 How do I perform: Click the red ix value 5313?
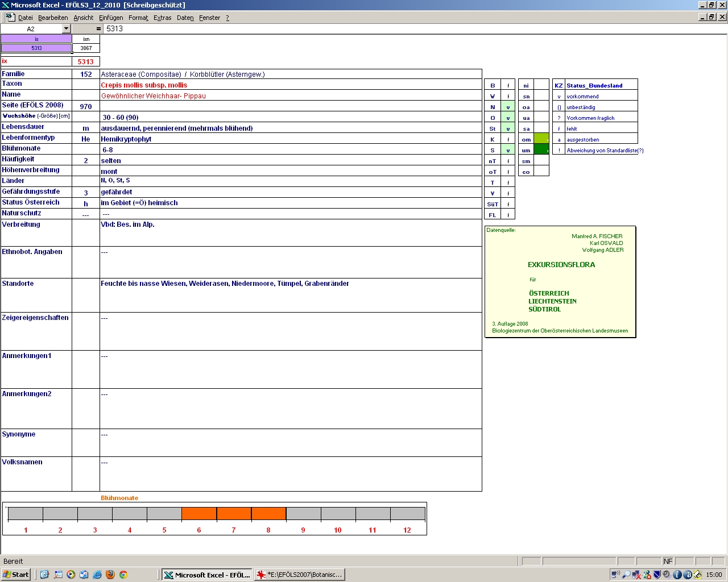click(86, 61)
